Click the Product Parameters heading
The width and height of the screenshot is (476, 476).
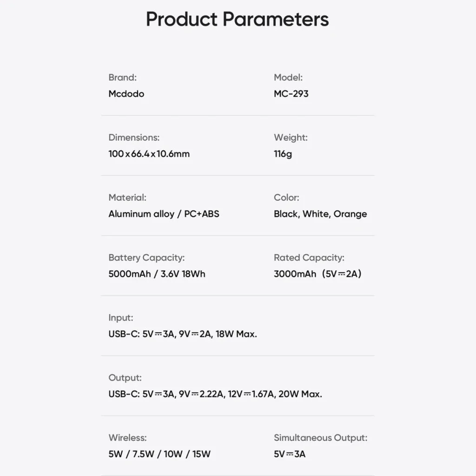click(238, 20)
